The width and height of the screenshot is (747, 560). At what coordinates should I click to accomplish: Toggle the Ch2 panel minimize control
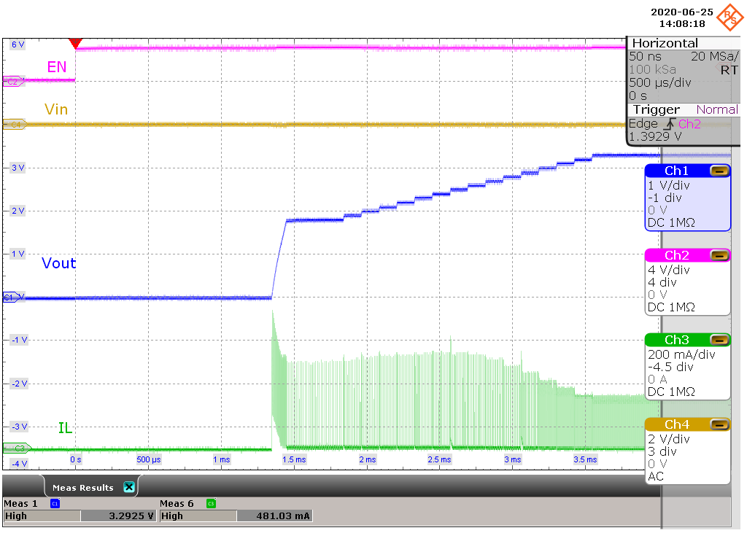tap(721, 255)
